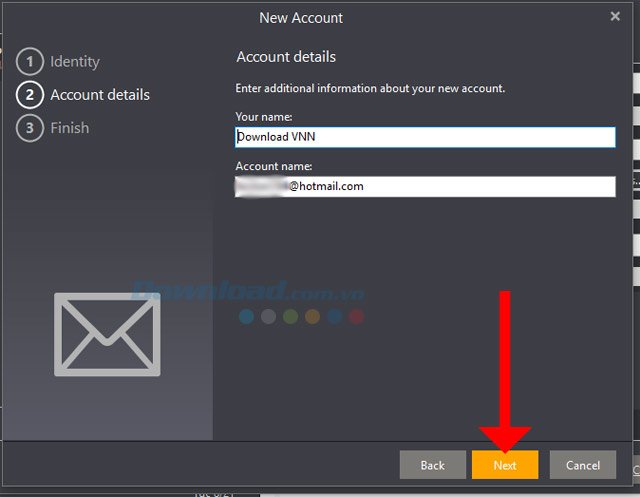The width and height of the screenshot is (640, 497).
Task: Select the step 1 circle icon
Action: [x=30, y=62]
